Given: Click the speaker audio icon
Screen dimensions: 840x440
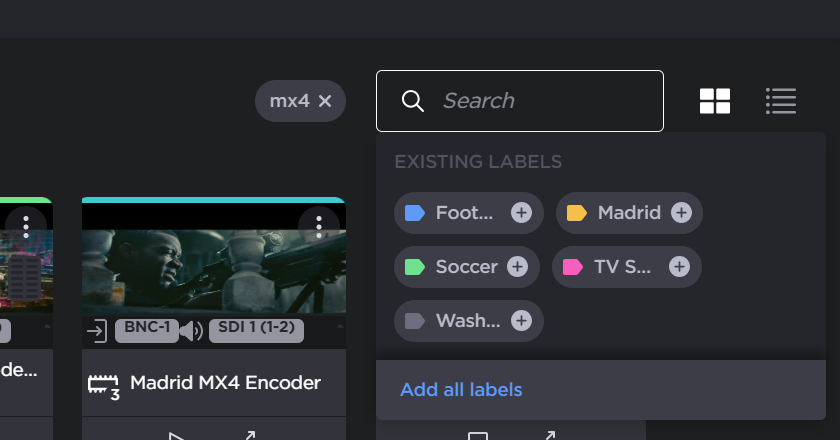Looking at the screenshot, I should tap(191, 331).
